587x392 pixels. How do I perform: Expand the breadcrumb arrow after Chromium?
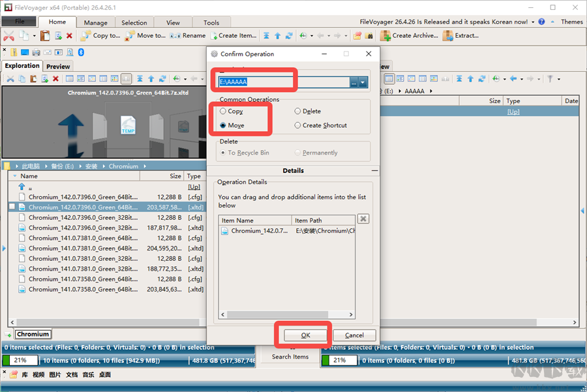pyautogui.click(x=145, y=166)
